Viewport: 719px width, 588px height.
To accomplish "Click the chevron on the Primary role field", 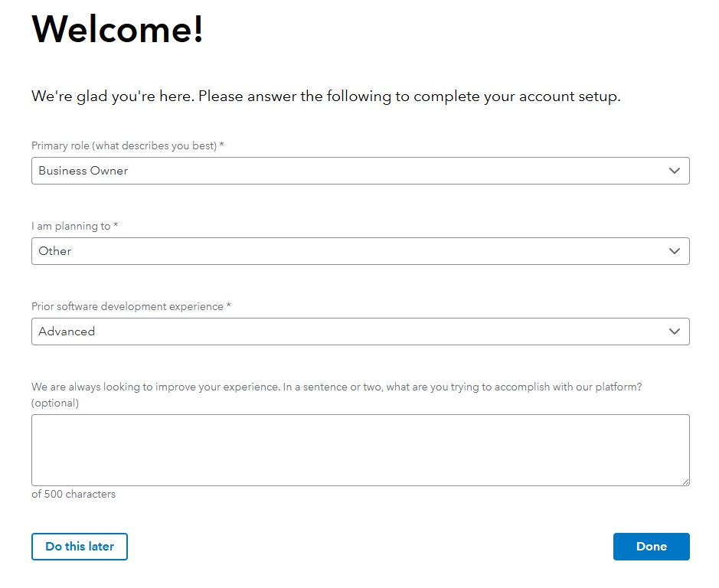I will (x=675, y=170).
